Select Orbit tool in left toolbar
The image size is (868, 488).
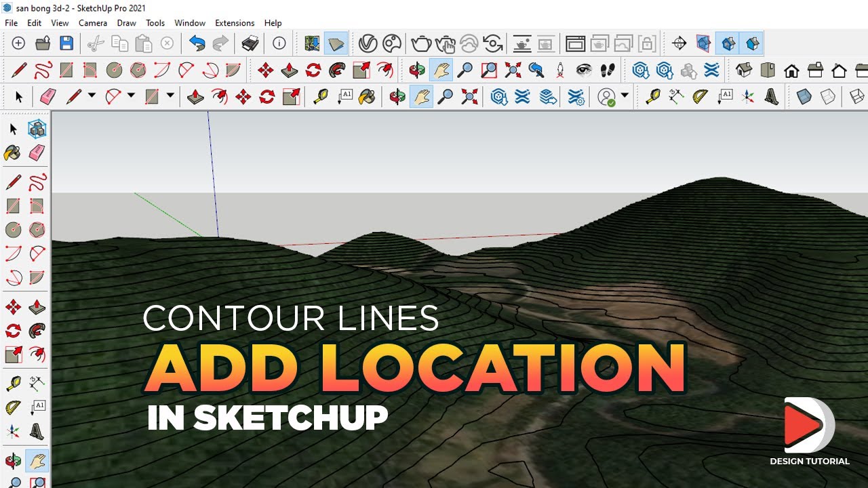13,462
